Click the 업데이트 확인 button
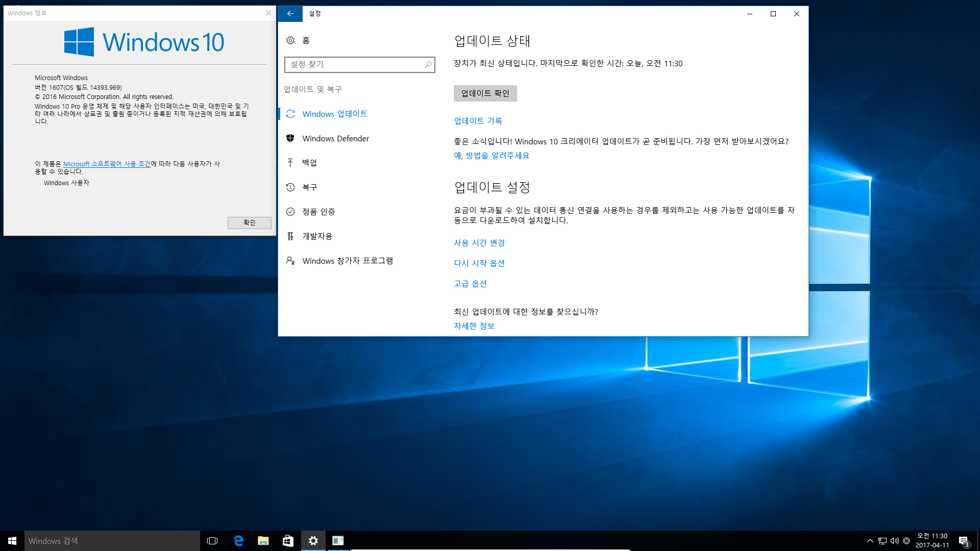 [x=485, y=93]
